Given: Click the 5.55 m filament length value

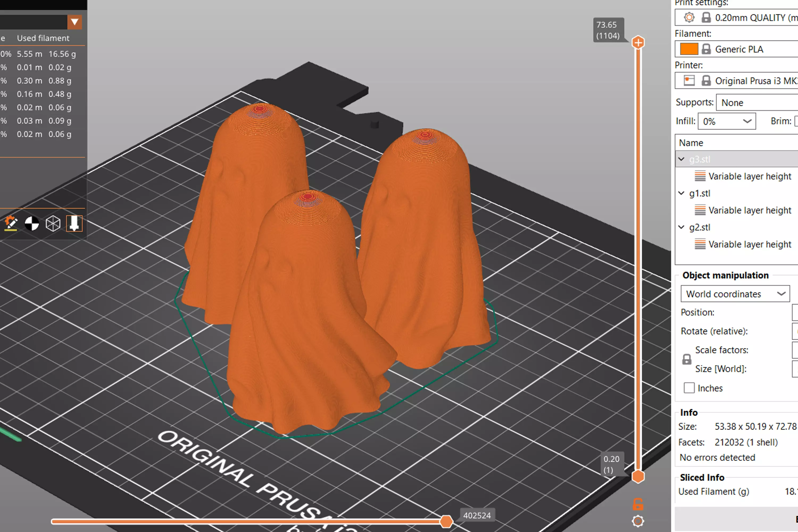Looking at the screenshot, I should coord(30,54).
